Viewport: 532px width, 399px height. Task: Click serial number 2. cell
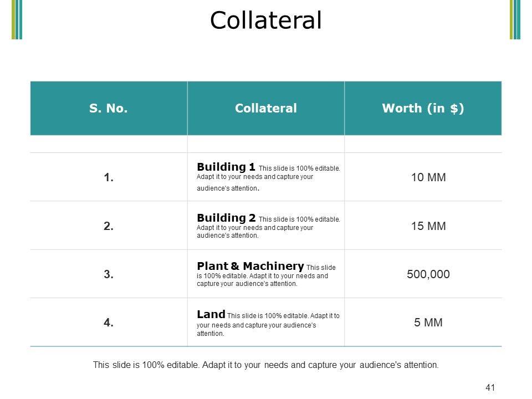click(x=109, y=226)
